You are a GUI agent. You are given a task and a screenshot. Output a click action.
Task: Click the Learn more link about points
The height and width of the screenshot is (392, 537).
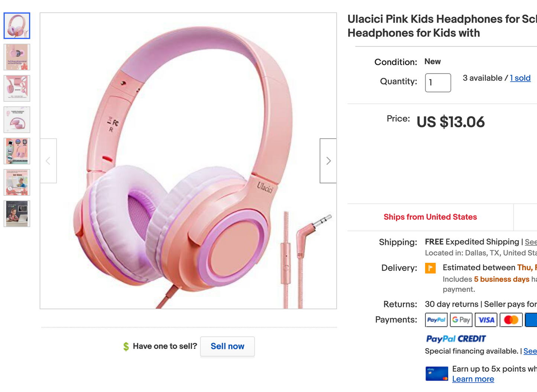coord(473,379)
